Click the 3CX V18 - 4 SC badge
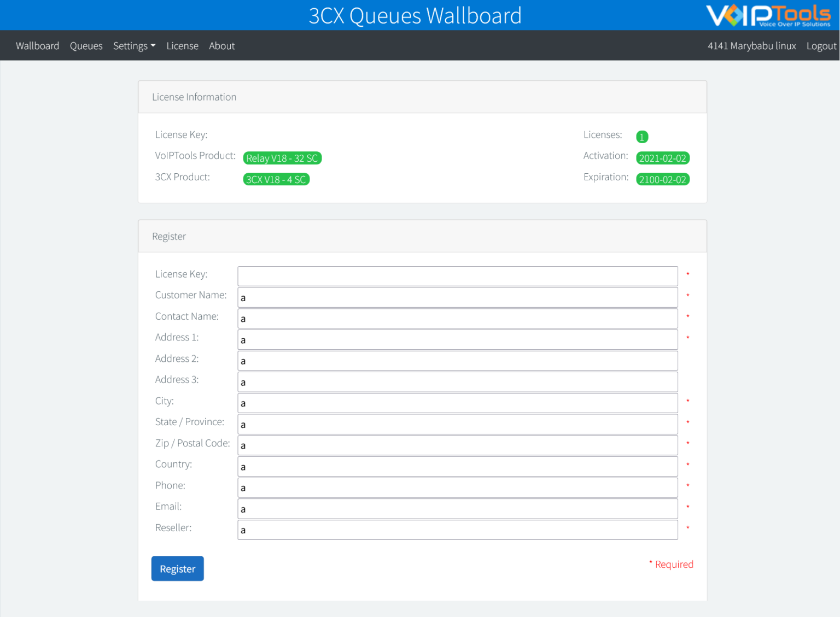 (x=276, y=179)
